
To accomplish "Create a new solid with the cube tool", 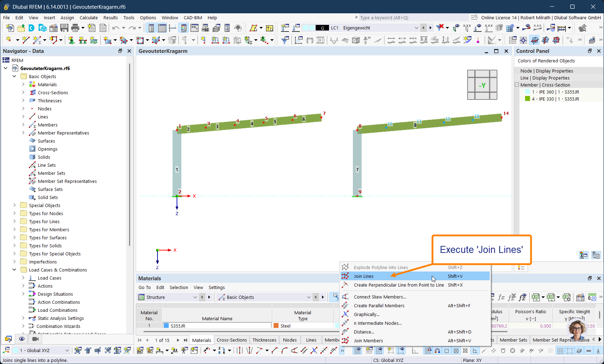I will point(156,40).
